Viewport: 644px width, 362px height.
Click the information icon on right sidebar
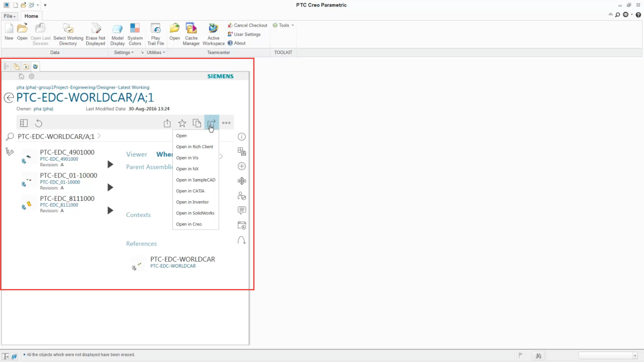click(241, 137)
